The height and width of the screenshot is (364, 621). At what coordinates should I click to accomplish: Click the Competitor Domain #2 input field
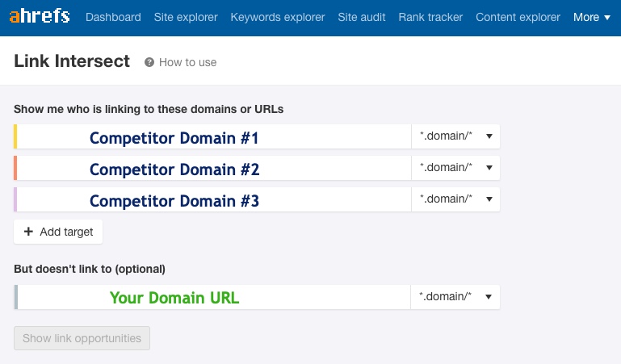(213, 169)
